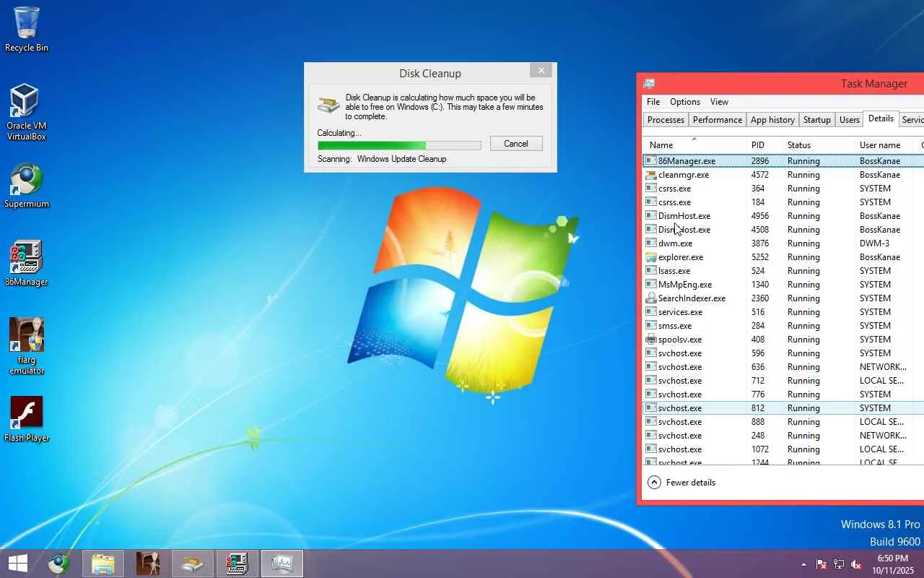Click the explorer.exe folder icon in list

[650, 257]
